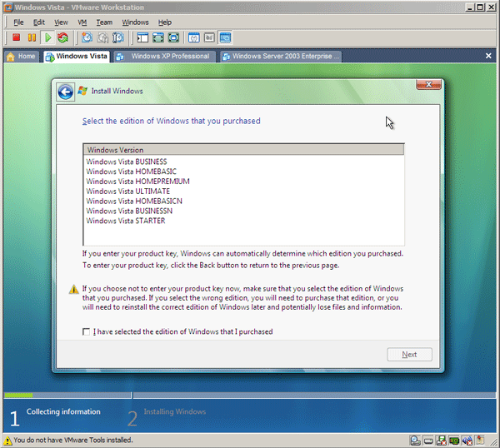Image resolution: width=500 pixels, height=448 pixels.
Task: Click the blue Back arrow in Install Windows
Action: pos(65,92)
